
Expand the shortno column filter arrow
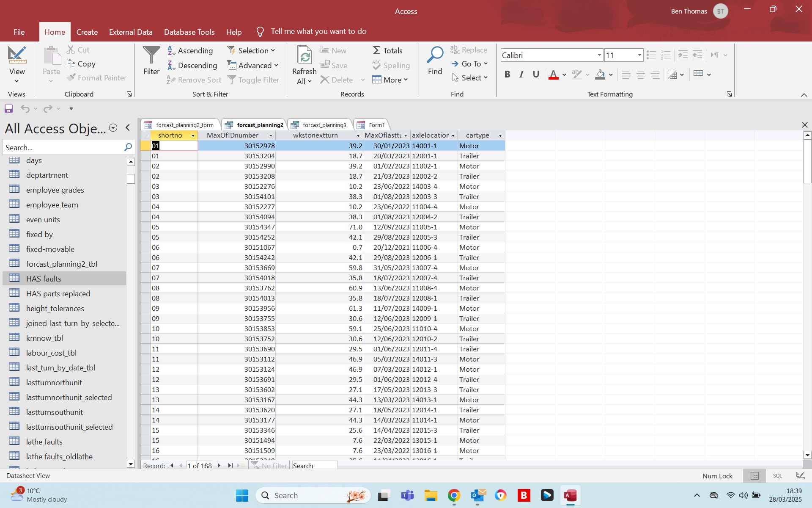(x=193, y=135)
